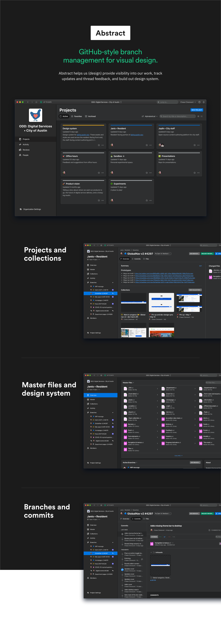This screenshot has width=221, height=644.
Task: Click the eye icon beside Alerts MVP in Collections window
Action: (113, 290)
